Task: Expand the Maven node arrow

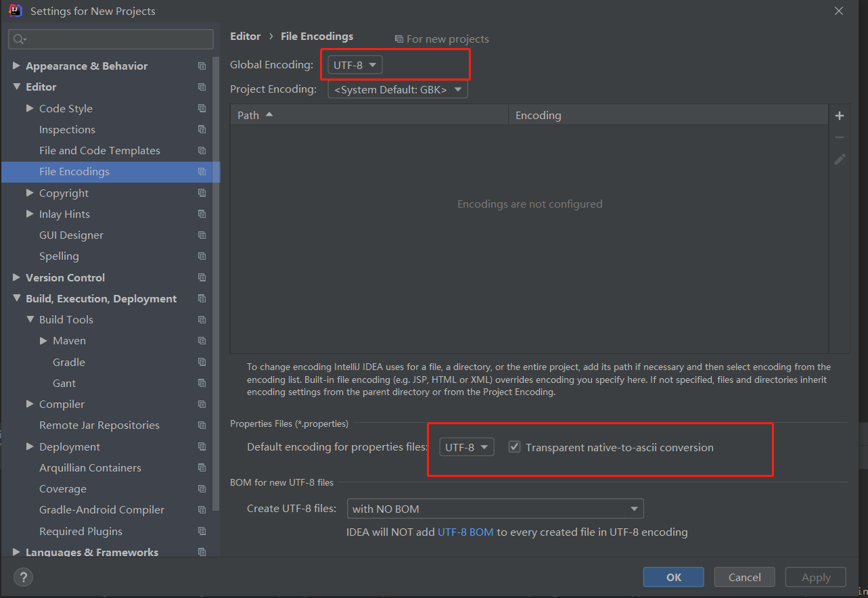Action: coord(43,340)
